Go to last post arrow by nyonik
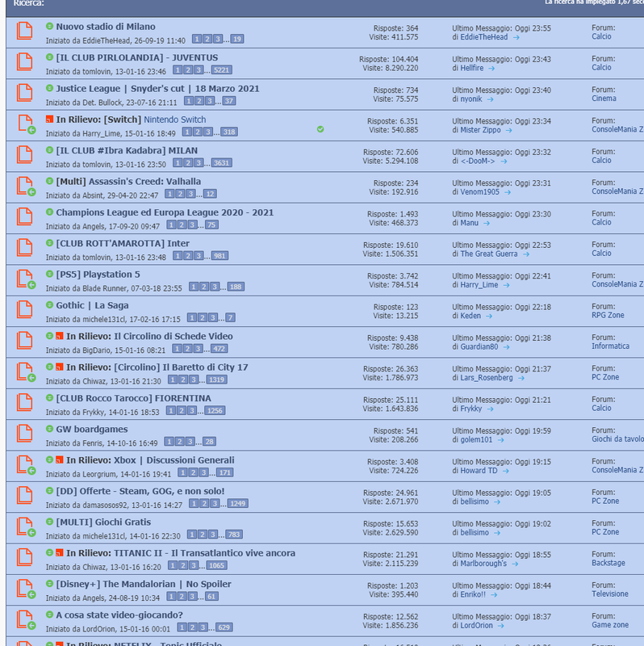Screen dimensions: 644x646 490,99
